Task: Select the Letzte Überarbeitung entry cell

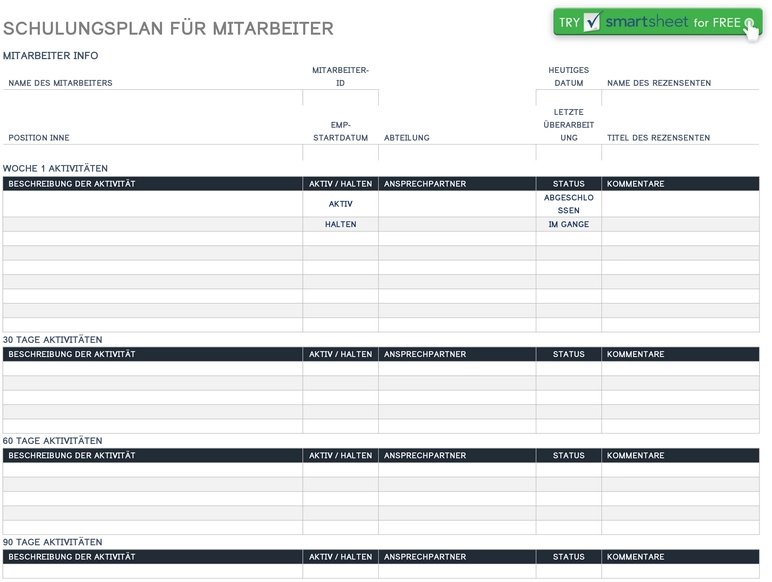Action: (568, 153)
